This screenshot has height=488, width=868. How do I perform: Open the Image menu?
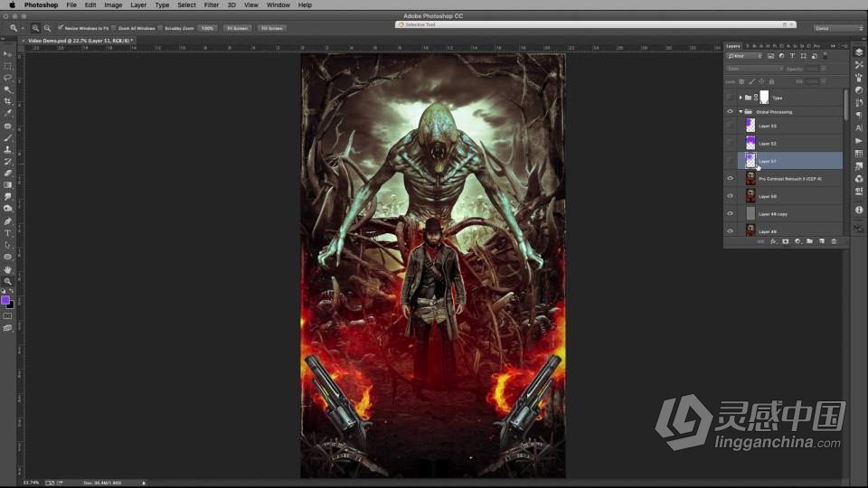(x=113, y=5)
